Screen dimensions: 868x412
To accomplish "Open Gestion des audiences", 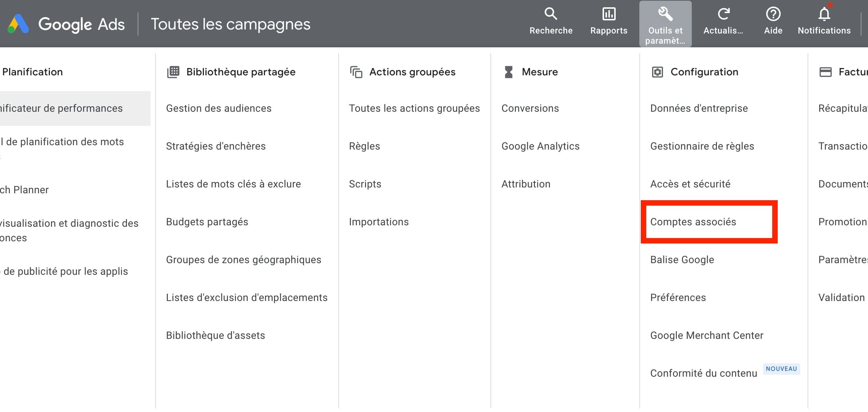I will [x=219, y=108].
